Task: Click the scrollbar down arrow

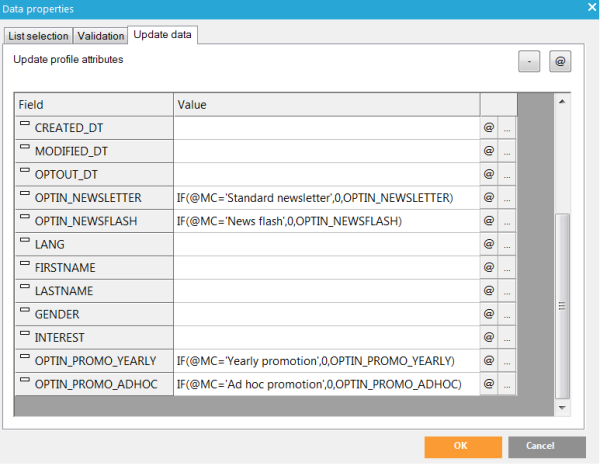Action: click(561, 408)
